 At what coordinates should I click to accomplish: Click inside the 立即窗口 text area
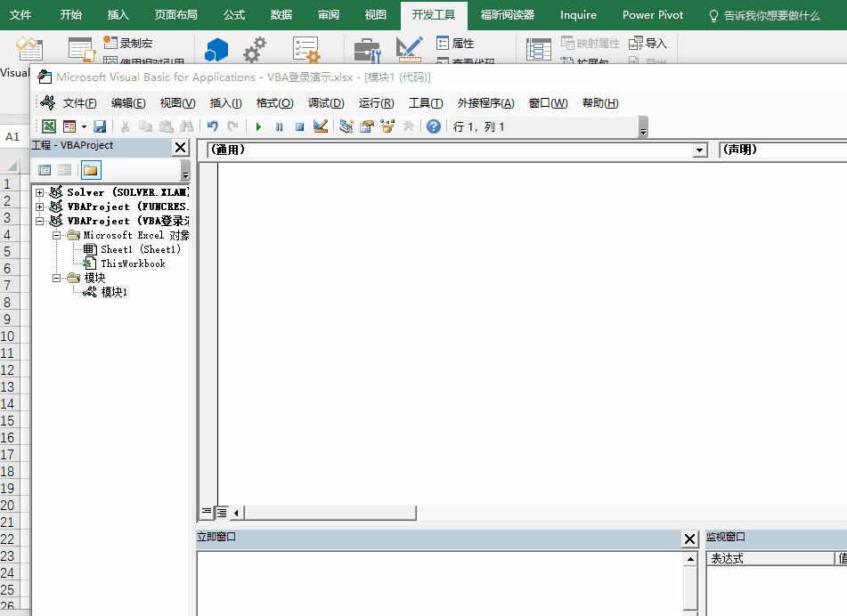(x=440, y=583)
